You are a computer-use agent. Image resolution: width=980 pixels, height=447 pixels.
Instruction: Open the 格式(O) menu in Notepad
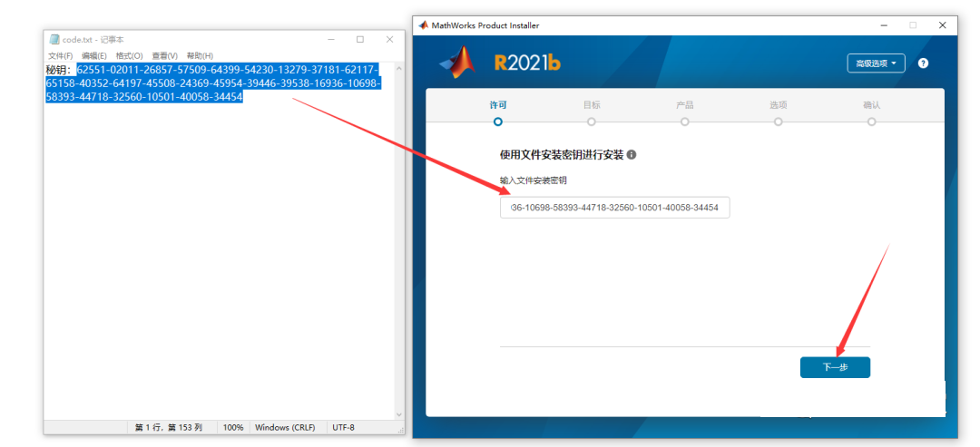point(129,56)
